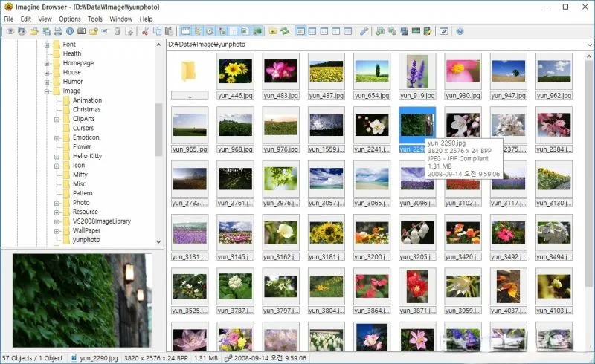Click the blue help question mark icon

click(460, 31)
